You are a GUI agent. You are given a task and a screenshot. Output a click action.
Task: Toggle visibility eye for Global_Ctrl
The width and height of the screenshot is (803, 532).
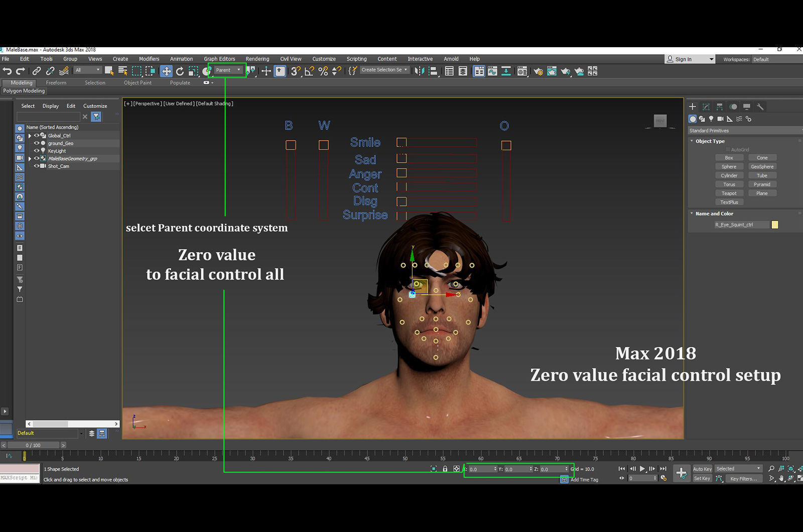tap(36, 136)
